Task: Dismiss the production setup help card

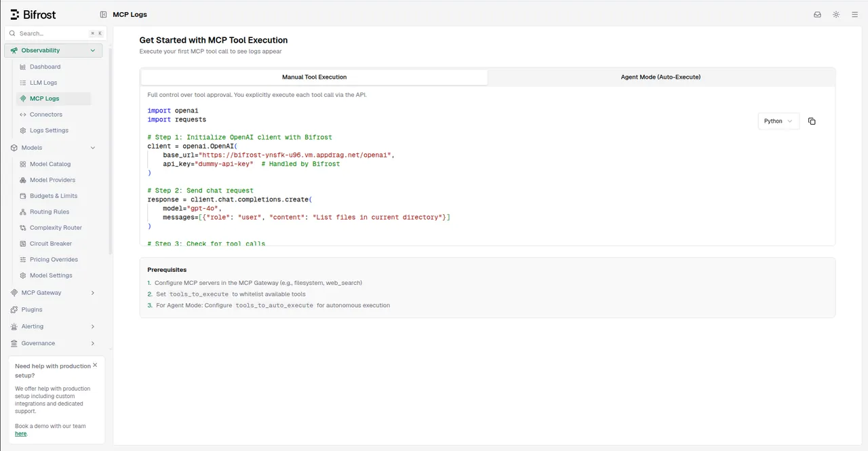Action: (95, 365)
